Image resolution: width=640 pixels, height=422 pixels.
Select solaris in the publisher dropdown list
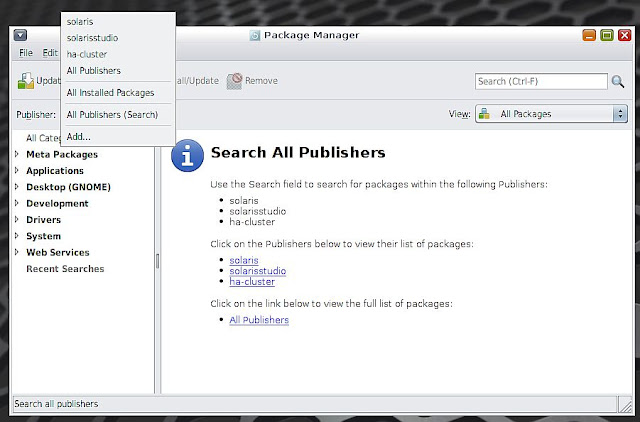118,22
